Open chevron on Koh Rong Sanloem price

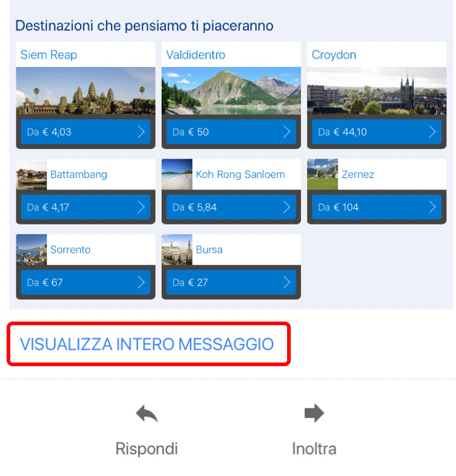tap(287, 207)
